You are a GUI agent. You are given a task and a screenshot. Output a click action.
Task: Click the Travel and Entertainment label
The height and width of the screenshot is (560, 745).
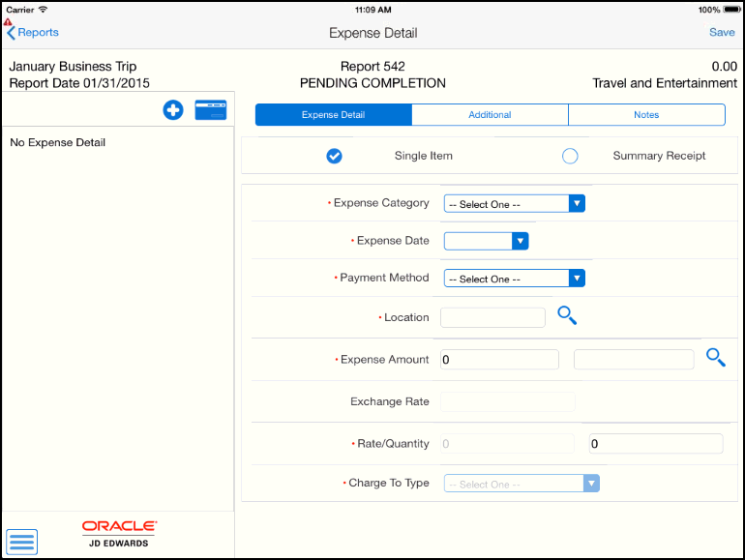tap(665, 83)
